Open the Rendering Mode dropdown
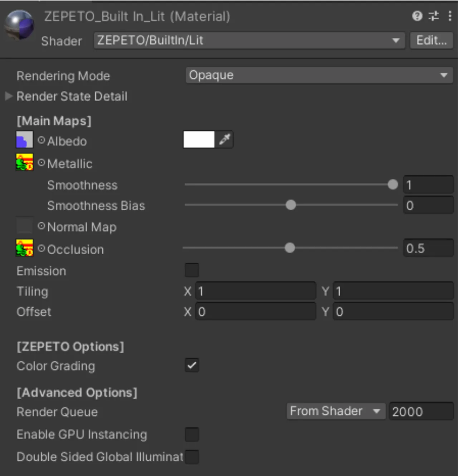This screenshot has height=476, width=458. click(x=318, y=75)
